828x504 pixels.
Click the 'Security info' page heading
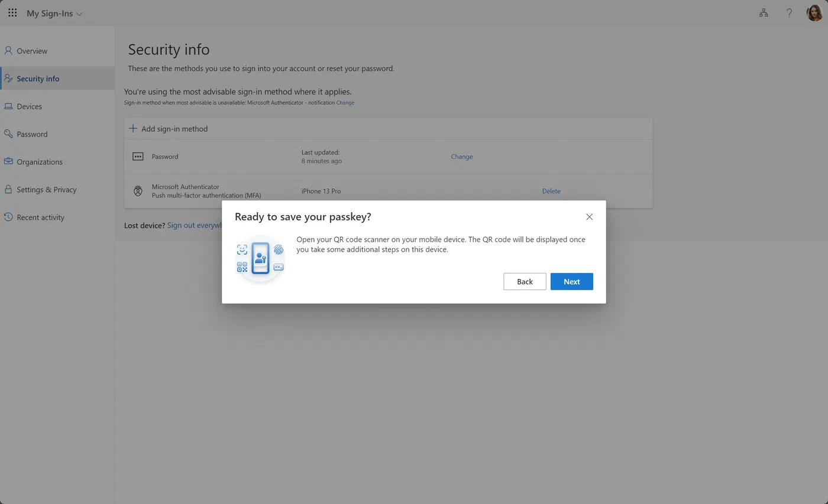169,50
